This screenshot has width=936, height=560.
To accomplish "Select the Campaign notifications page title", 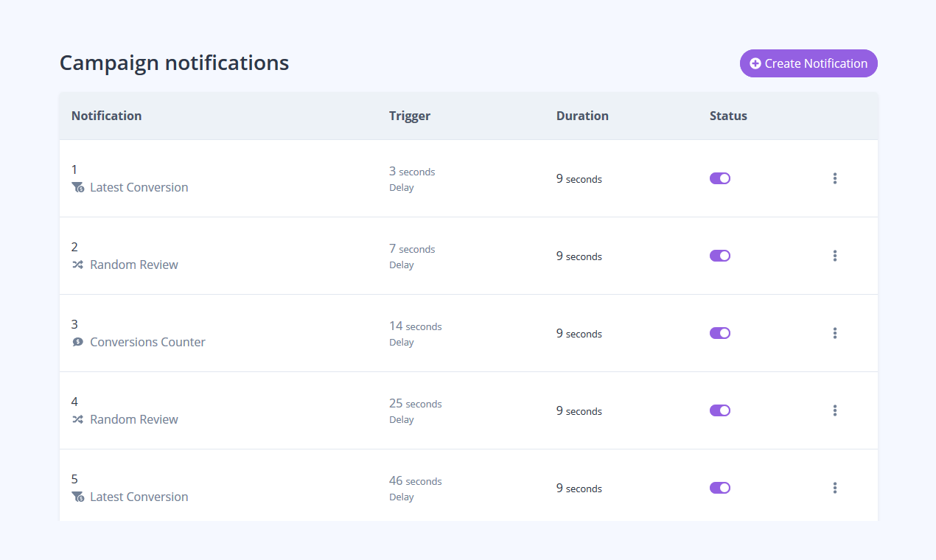I will pos(174,63).
